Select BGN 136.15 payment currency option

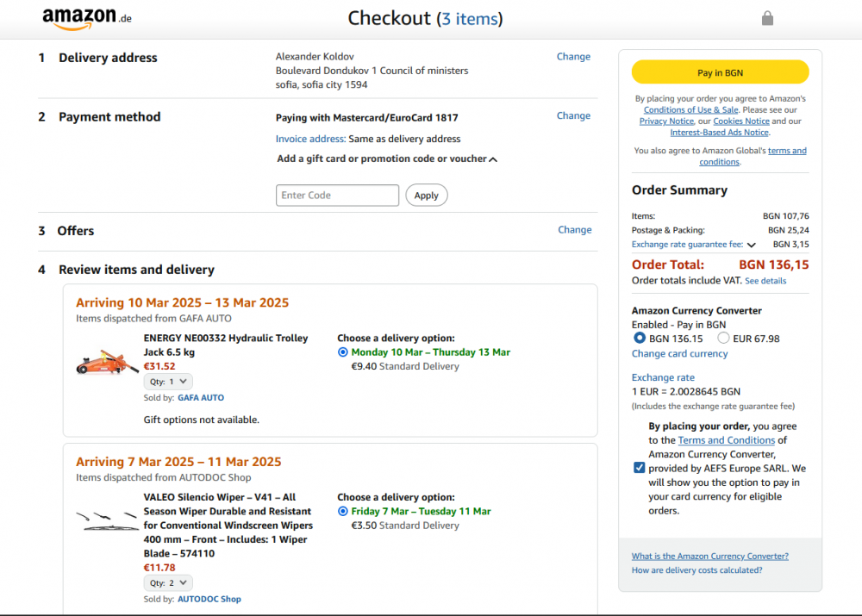[x=640, y=339]
